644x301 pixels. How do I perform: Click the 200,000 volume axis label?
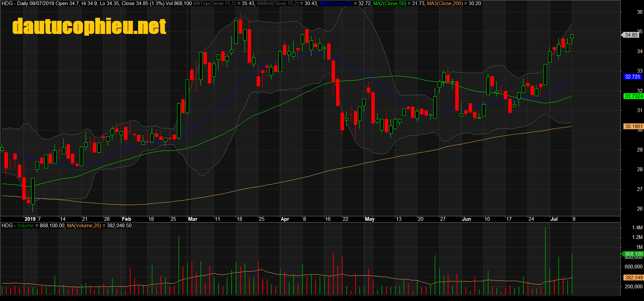coord(634,287)
